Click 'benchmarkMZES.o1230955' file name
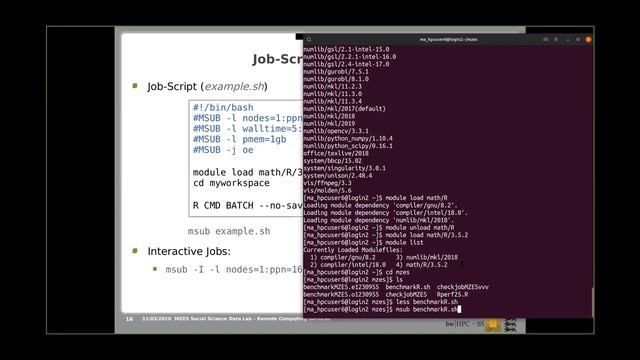 (x=341, y=295)
